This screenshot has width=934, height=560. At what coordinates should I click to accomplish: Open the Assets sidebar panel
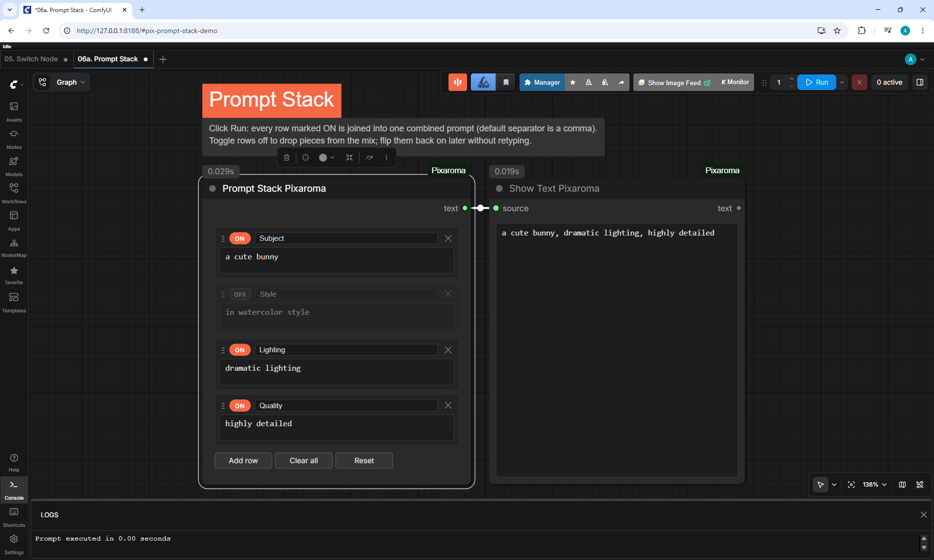click(x=14, y=111)
